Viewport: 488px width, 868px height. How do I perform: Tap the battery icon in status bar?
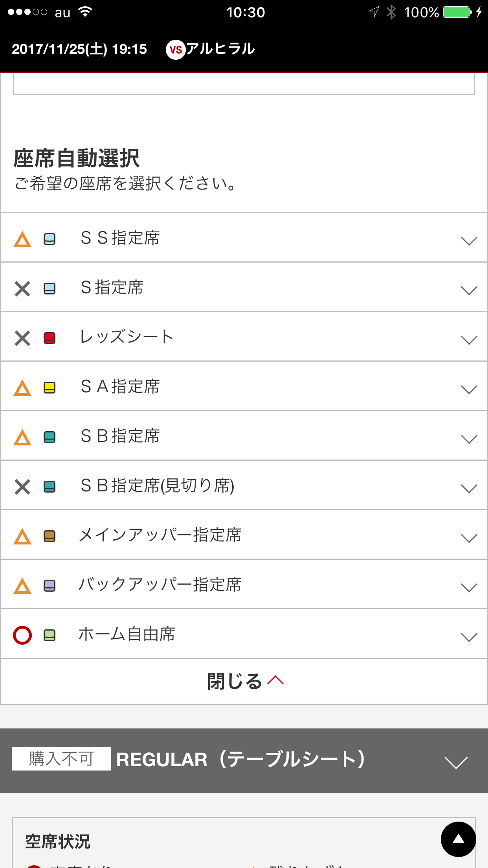coord(457,12)
